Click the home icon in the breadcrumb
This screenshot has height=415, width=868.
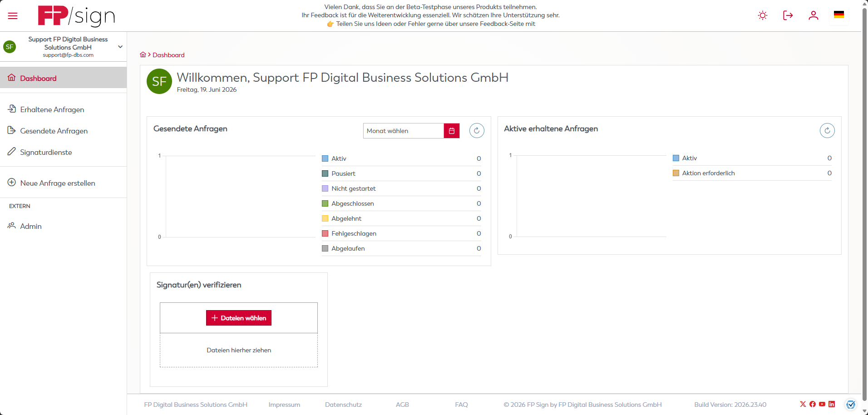coord(143,54)
